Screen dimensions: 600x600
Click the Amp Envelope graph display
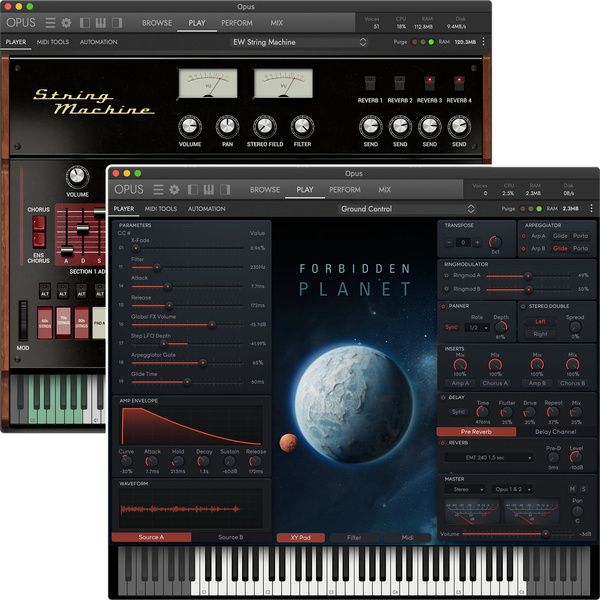pyautogui.click(x=191, y=426)
